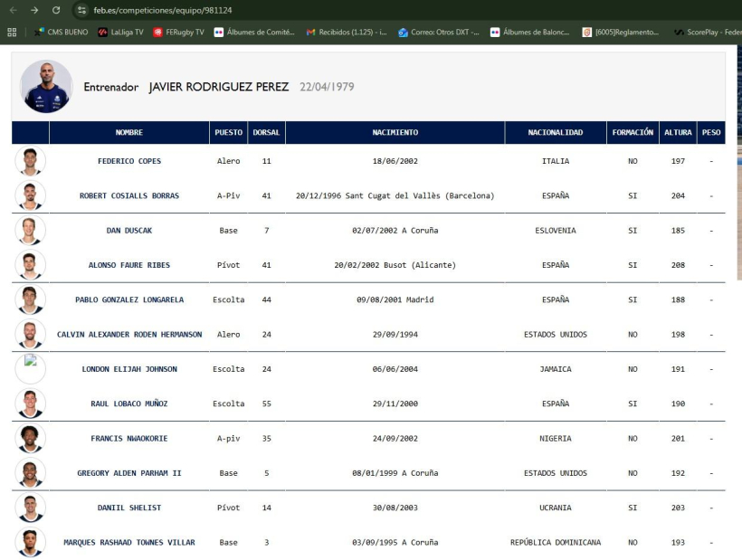Open the apps grid in bookmarks bar
The height and width of the screenshot is (560, 742).
12,33
